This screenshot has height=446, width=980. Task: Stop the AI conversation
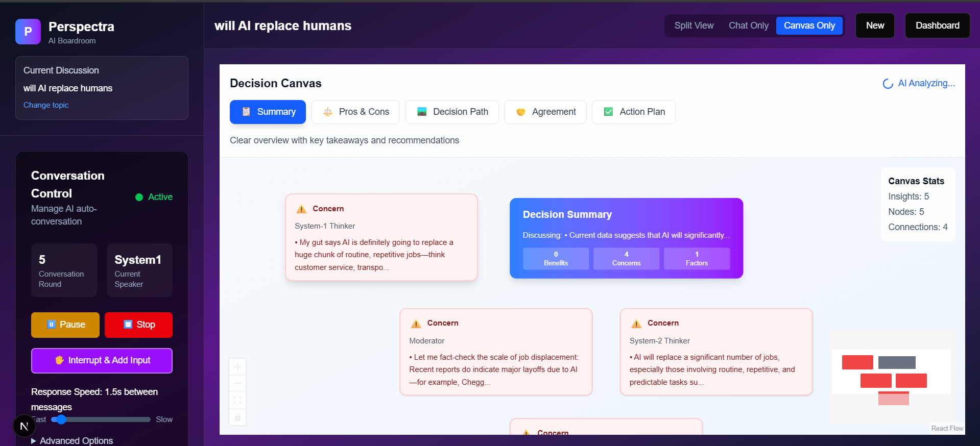[138, 325]
